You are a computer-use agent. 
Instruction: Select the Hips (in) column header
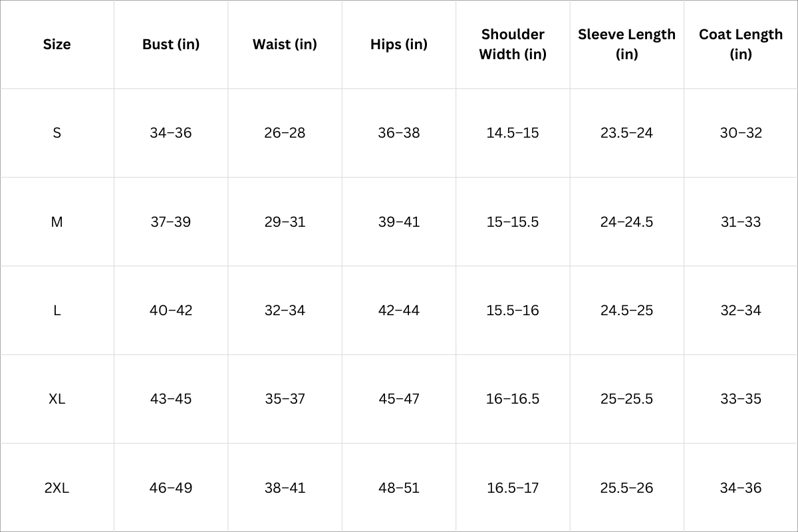click(399, 45)
